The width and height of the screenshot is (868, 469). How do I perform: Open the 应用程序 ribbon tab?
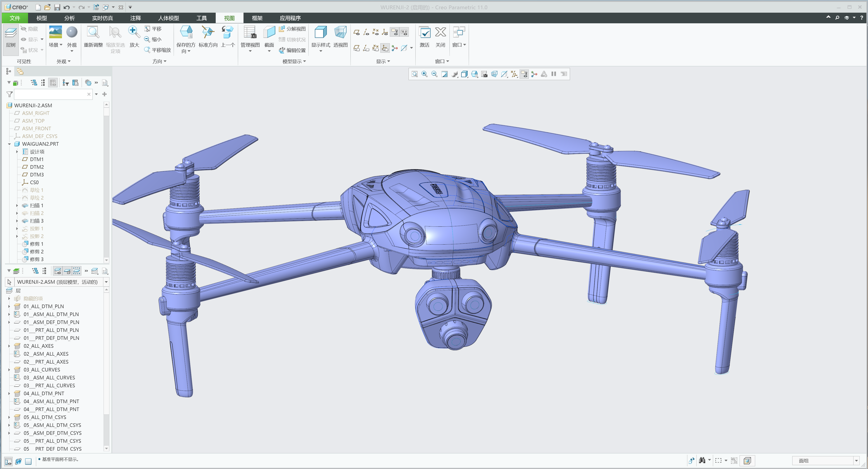[x=289, y=18]
